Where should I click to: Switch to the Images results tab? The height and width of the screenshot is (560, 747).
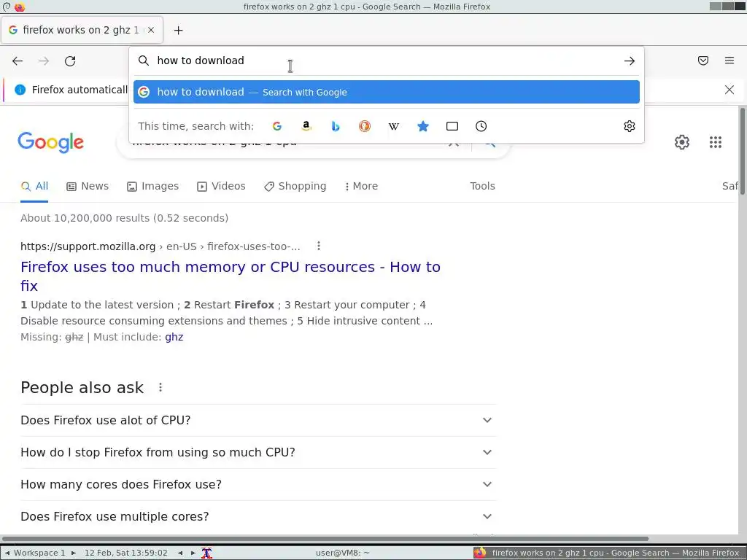153,186
